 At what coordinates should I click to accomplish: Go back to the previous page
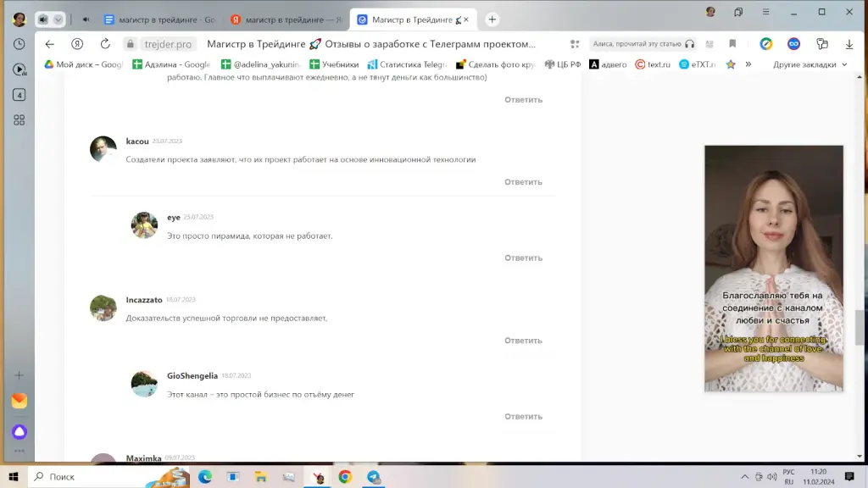[x=50, y=44]
